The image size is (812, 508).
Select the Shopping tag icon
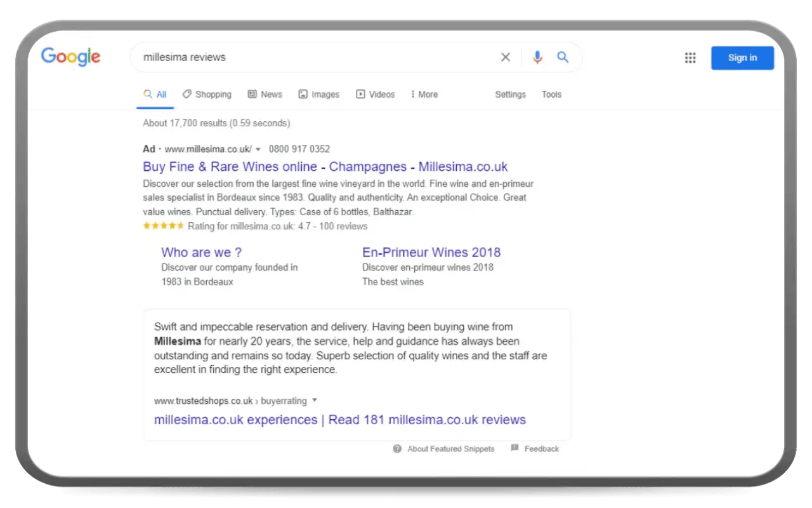click(x=187, y=94)
